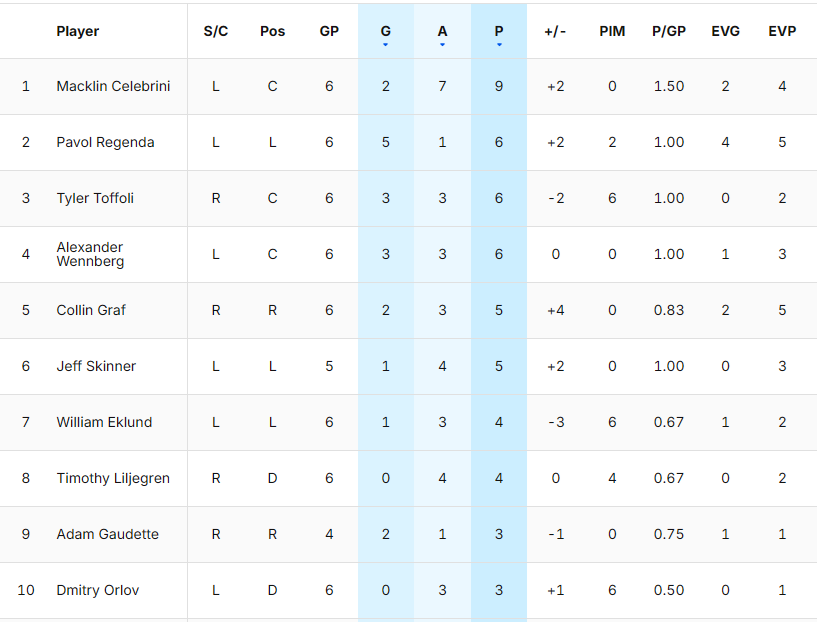Open Jeff Skinner player link
Image resolution: width=817 pixels, height=622 pixels.
pos(96,366)
